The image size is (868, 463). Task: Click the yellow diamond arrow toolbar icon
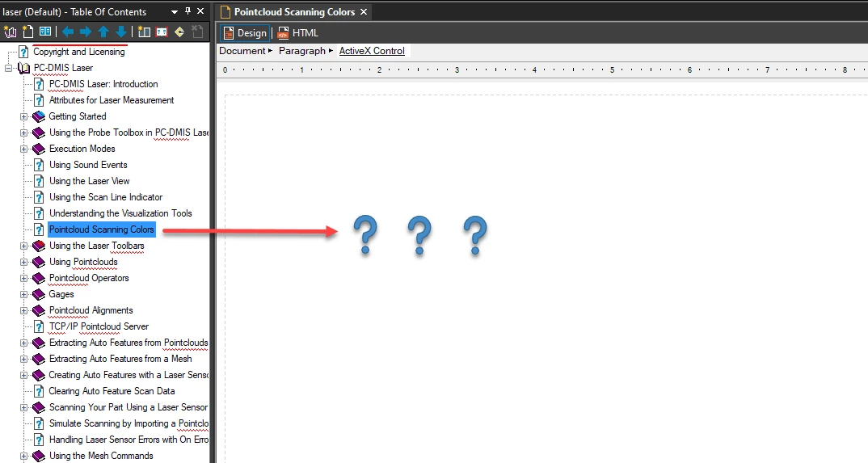coord(179,32)
